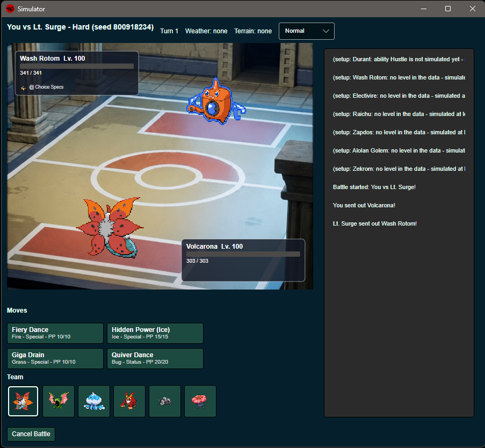
Task: Click the Choice Specs item icon
Action: 23,88
